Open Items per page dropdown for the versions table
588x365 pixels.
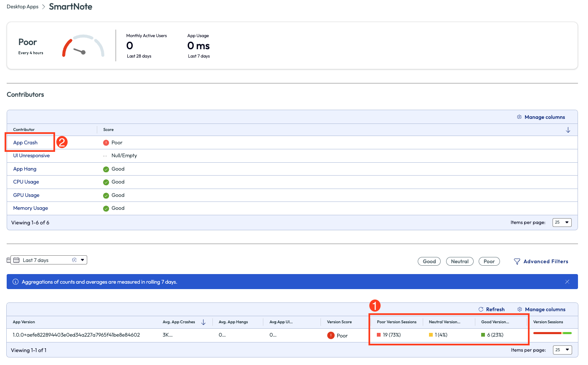tap(562, 350)
